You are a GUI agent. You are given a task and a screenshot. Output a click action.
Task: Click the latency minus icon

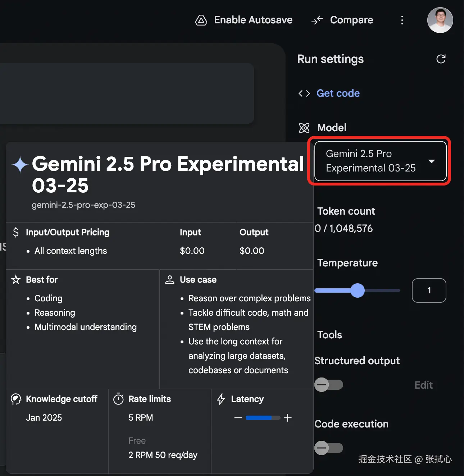[238, 418]
